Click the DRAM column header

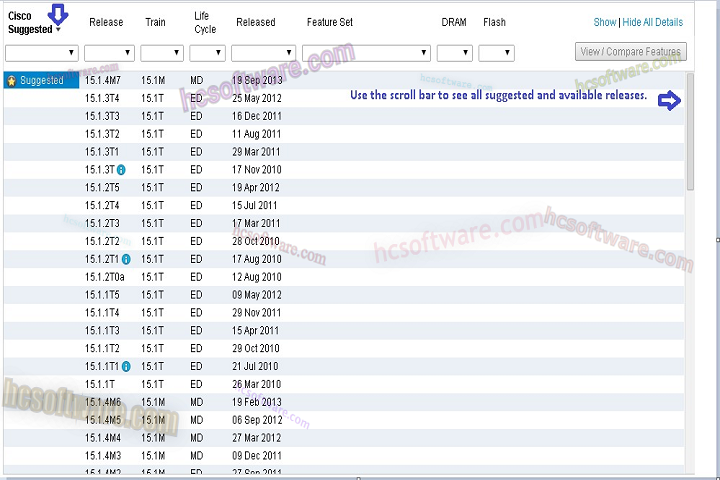[454, 22]
